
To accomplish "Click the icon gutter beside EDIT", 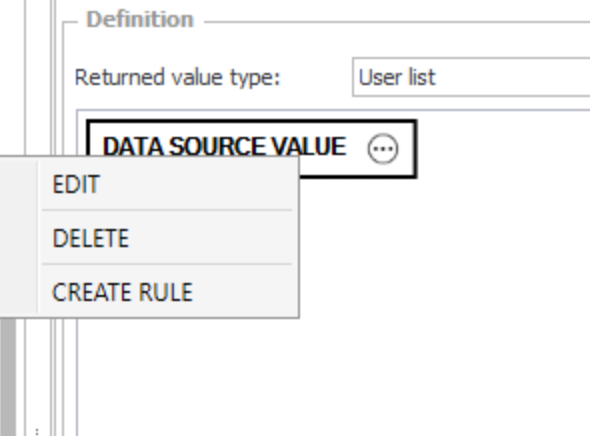I will point(19,184).
